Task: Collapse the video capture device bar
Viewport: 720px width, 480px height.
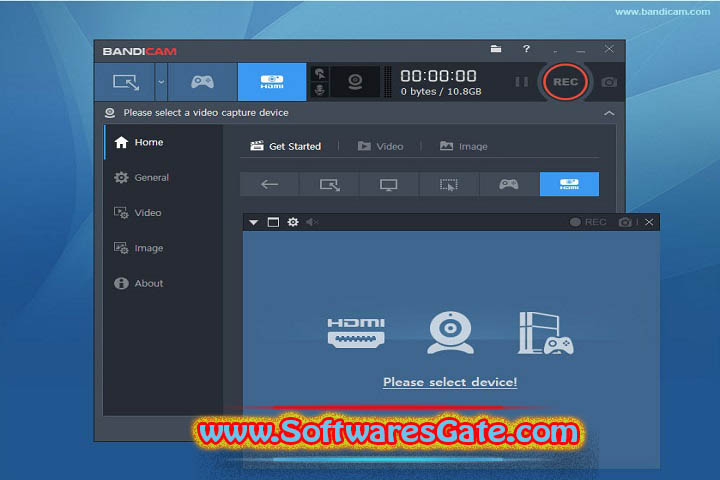Action: point(609,113)
